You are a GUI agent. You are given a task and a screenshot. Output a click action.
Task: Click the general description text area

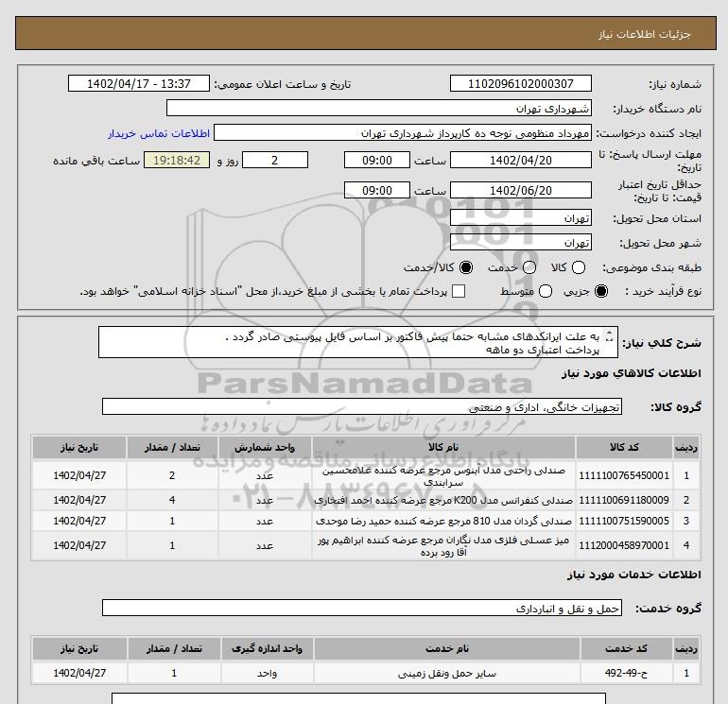358,342
